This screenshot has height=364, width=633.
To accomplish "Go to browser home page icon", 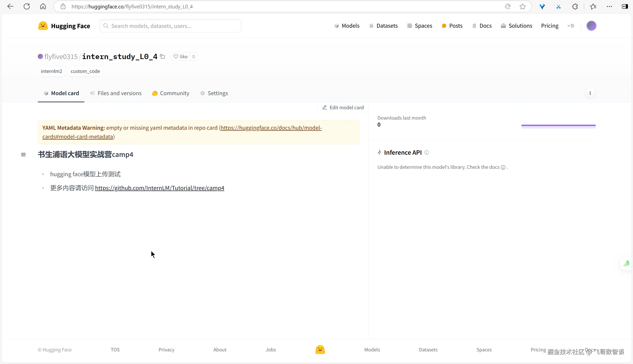I will 43,6.
